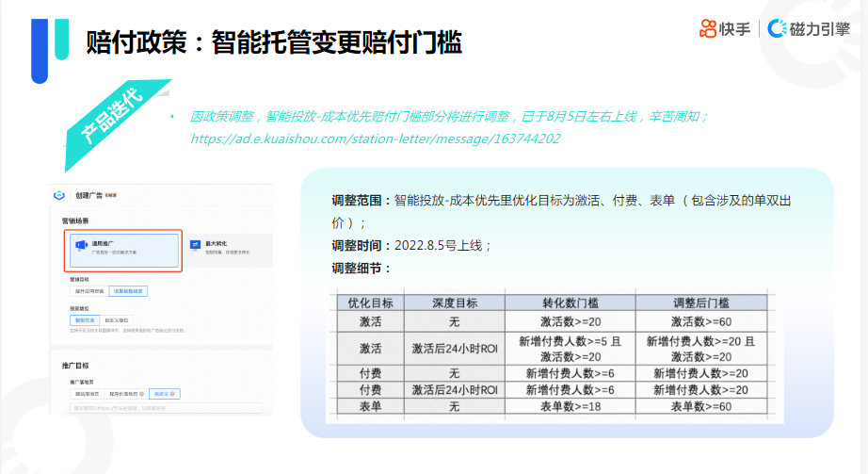
Task: Choose 提升应用安装 marketing goal
Action: (x=89, y=291)
